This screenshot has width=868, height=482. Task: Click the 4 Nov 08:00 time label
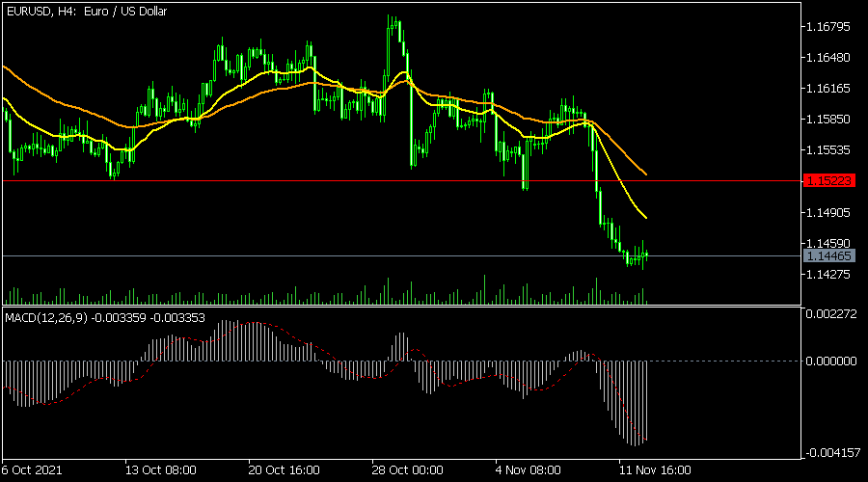(x=529, y=470)
